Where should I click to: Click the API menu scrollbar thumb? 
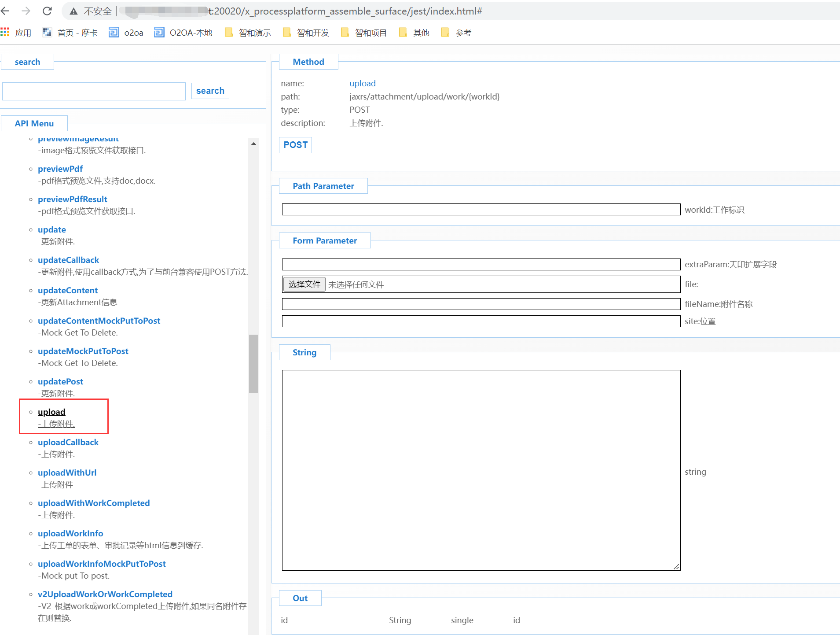(253, 363)
